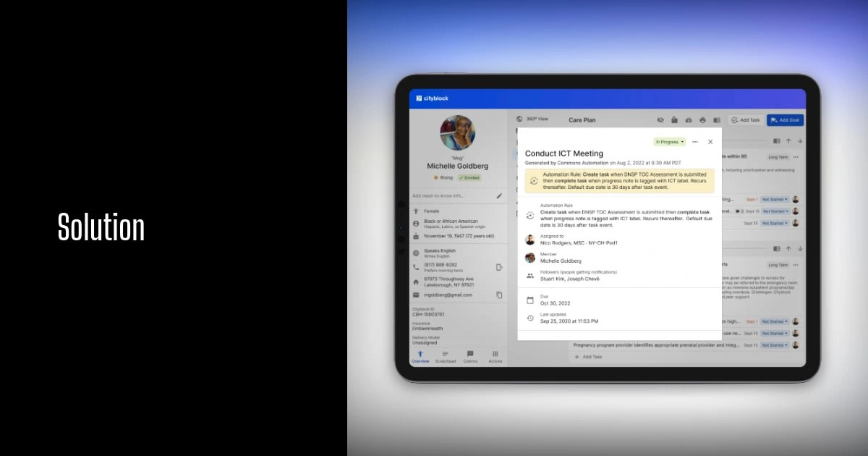Click the panel layout icon in Care Plan toolbar
Image resolution: width=868 pixels, height=456 pixels.
pos(717,120)
